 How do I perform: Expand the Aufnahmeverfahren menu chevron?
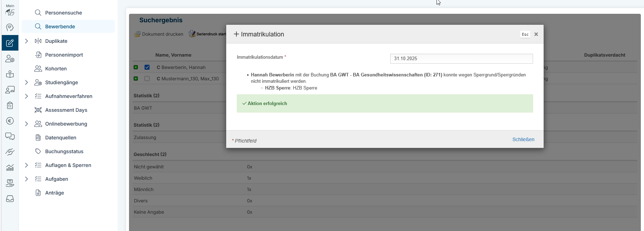[x=27, y=96]
